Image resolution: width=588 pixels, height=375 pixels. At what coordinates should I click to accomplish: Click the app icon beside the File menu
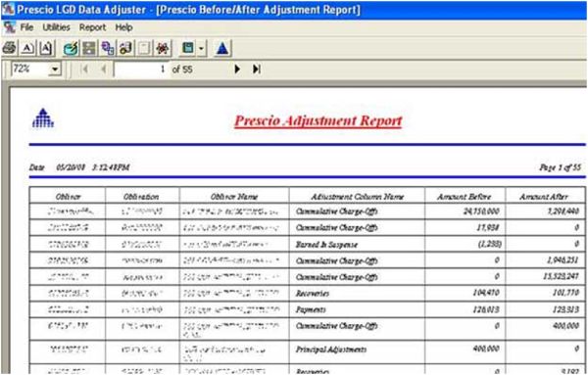click(x=10, y=27)
